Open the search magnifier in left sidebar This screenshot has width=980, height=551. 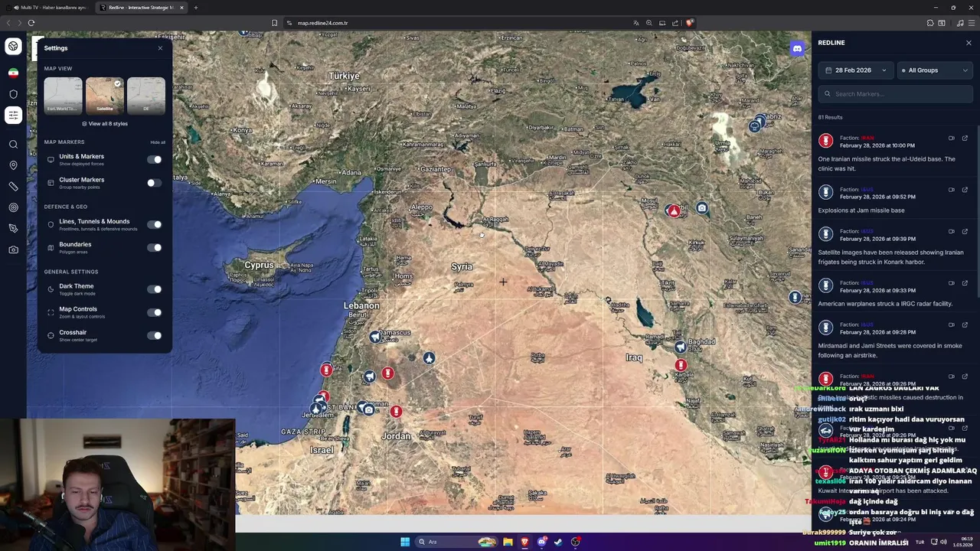(13, 144)
